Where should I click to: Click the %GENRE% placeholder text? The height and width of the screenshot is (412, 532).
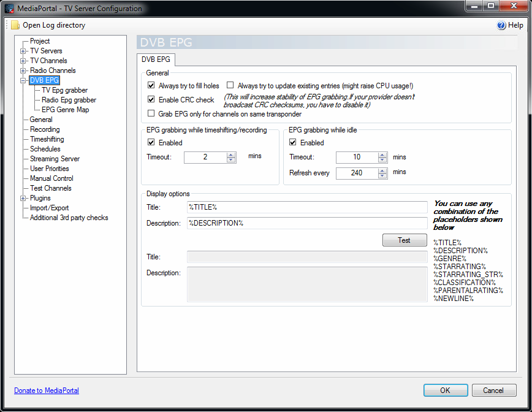click(x=450, y=259)
